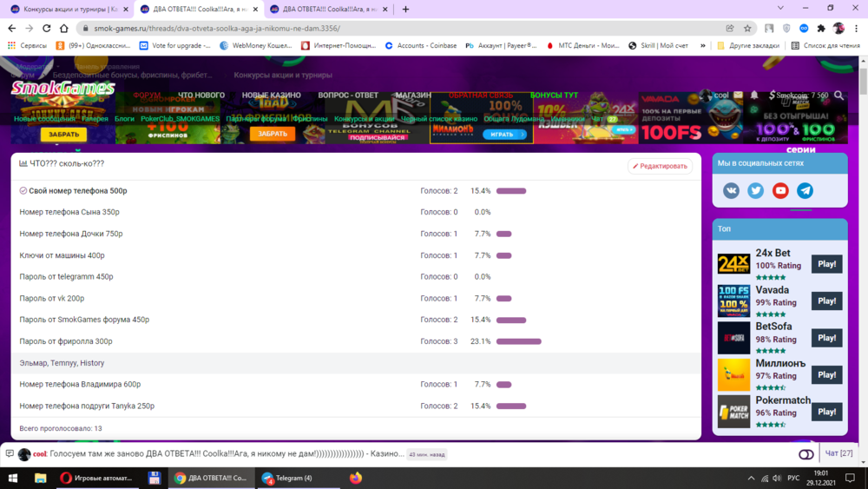Switch to the third ДВА ОТВЕТА tab
868x489 pixels.
click(328, 9)
